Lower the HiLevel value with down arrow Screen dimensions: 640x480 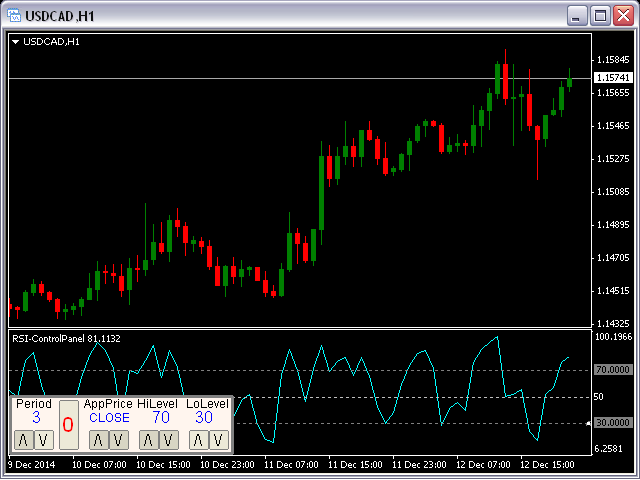pos(168,440)
